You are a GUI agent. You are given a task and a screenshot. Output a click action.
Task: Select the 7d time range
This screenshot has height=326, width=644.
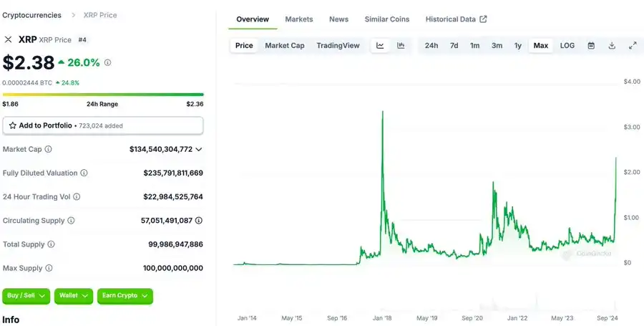(454, 46)
